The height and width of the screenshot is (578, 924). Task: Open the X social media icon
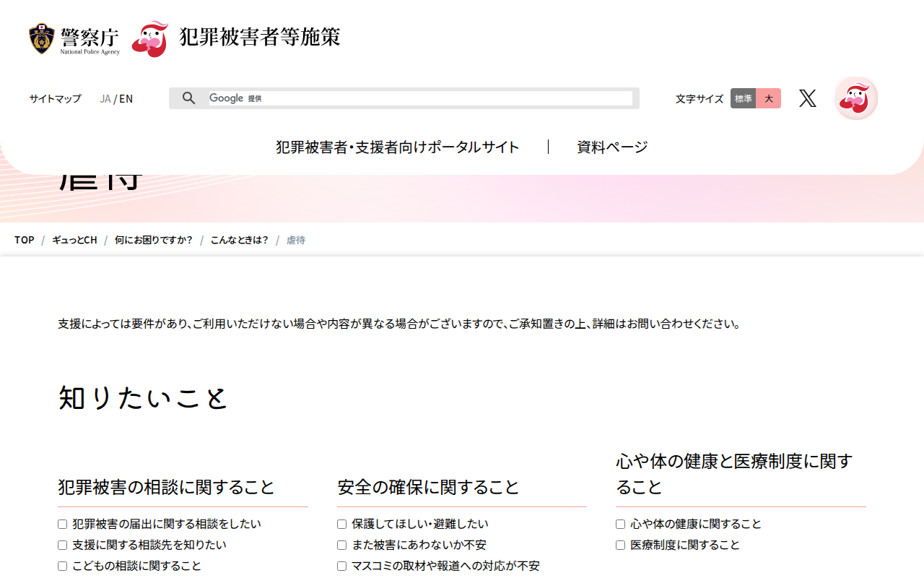point(808,98)
